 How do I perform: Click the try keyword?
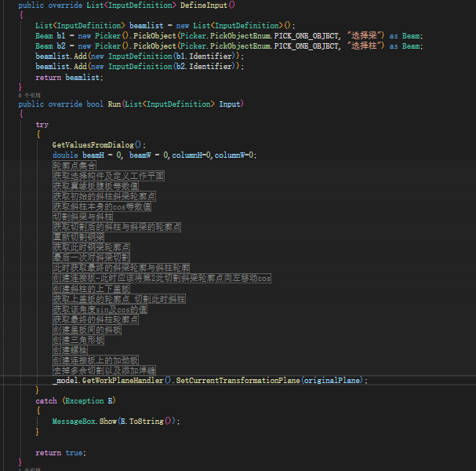[x=42, y=125]
